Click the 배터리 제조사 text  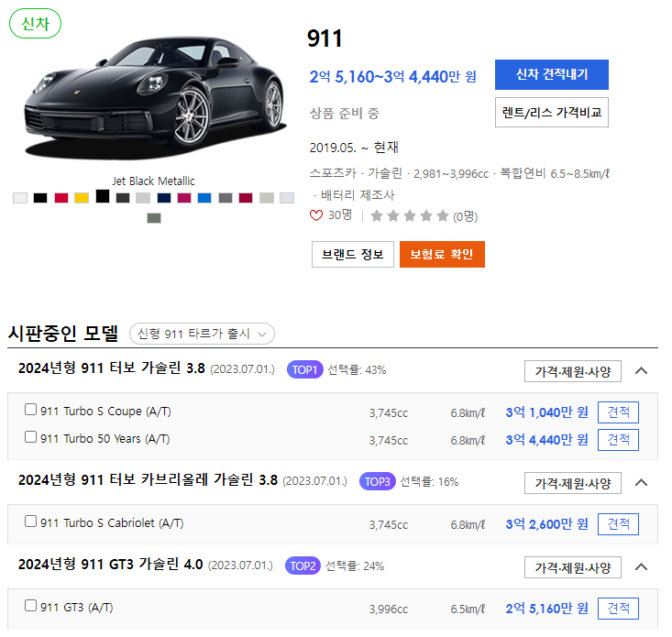[358, 195]
